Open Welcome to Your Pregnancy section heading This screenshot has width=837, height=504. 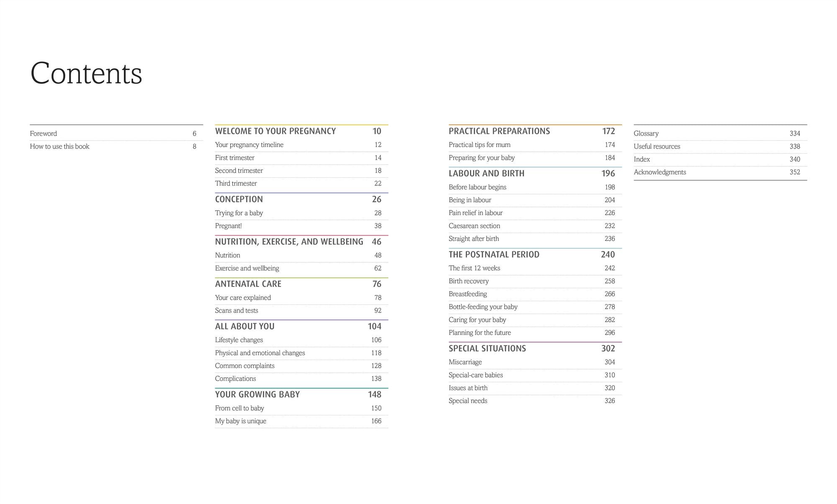(x=275, y=131)
